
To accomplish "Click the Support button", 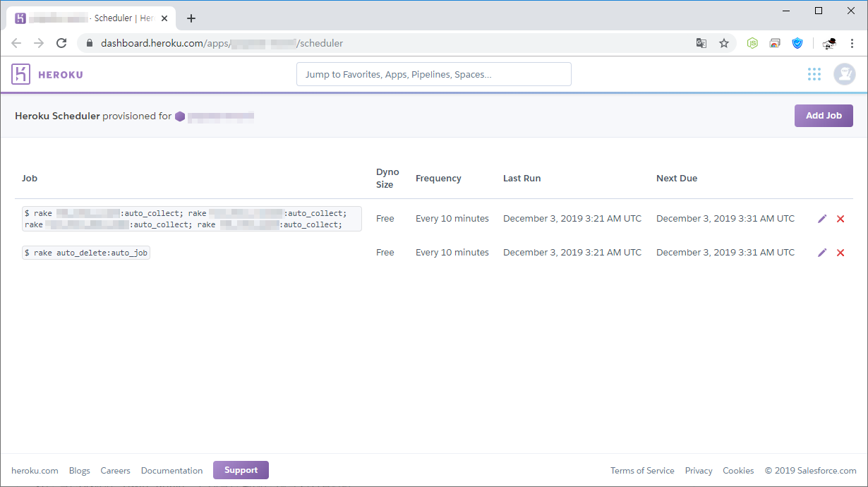I will coord(241,470).
